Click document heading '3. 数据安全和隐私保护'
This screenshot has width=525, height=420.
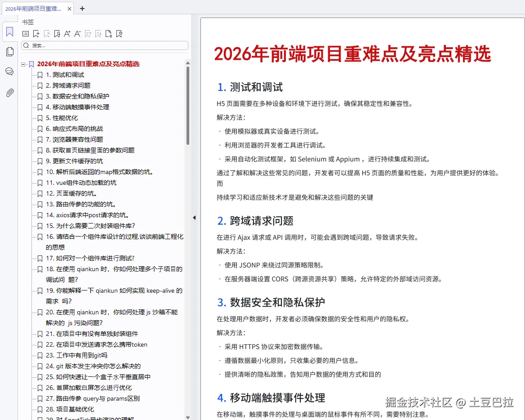(271, 303)
